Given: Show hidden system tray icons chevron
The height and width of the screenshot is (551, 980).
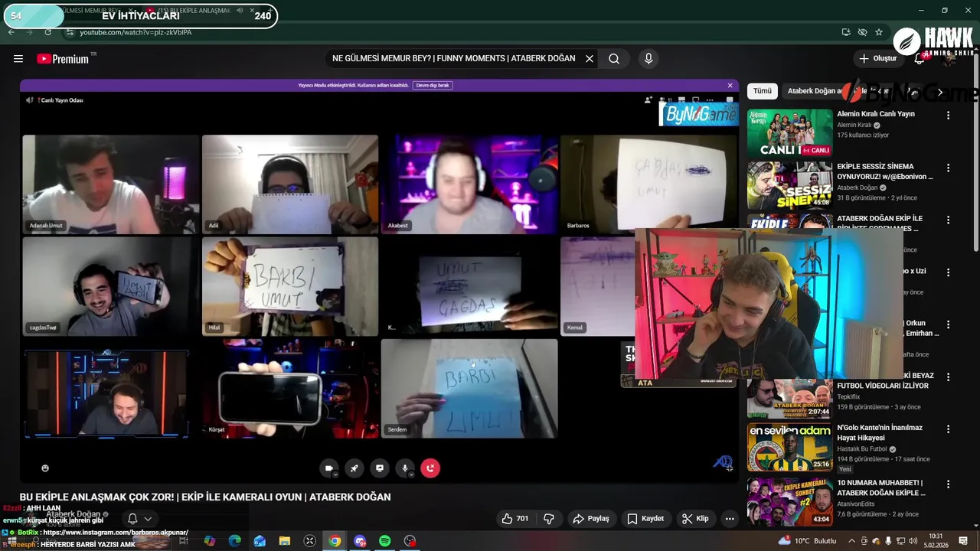Looking at the screenshot, I should (x=851, y=541).
